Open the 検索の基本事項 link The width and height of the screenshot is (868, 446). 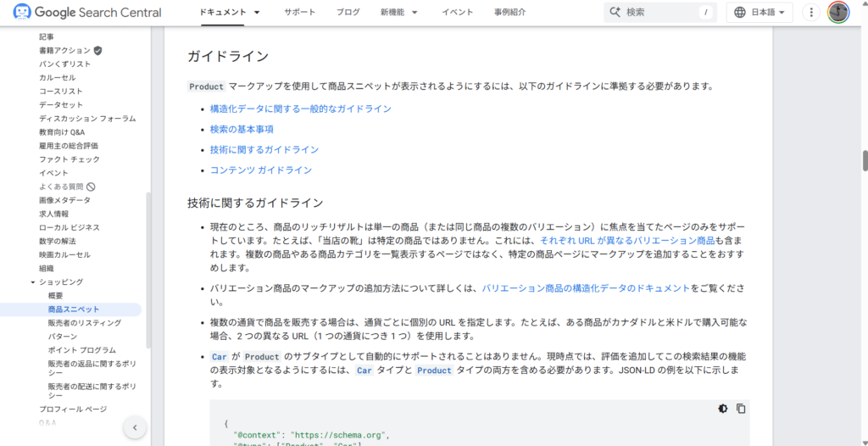click(x=242, y=129)
